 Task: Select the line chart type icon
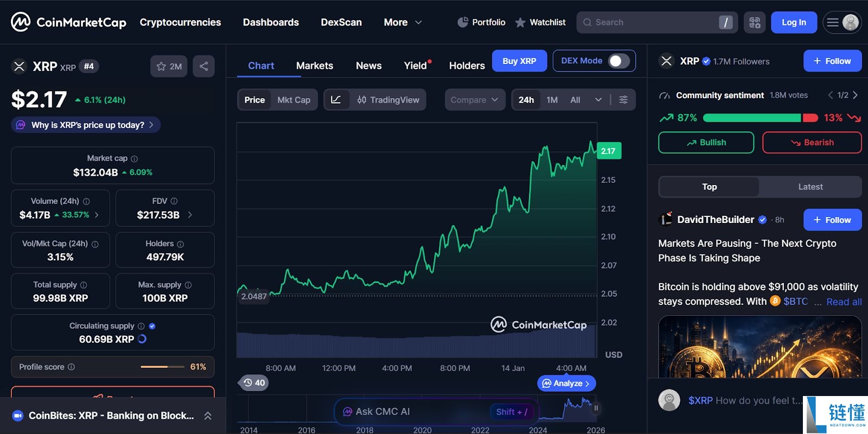[336, 100]
